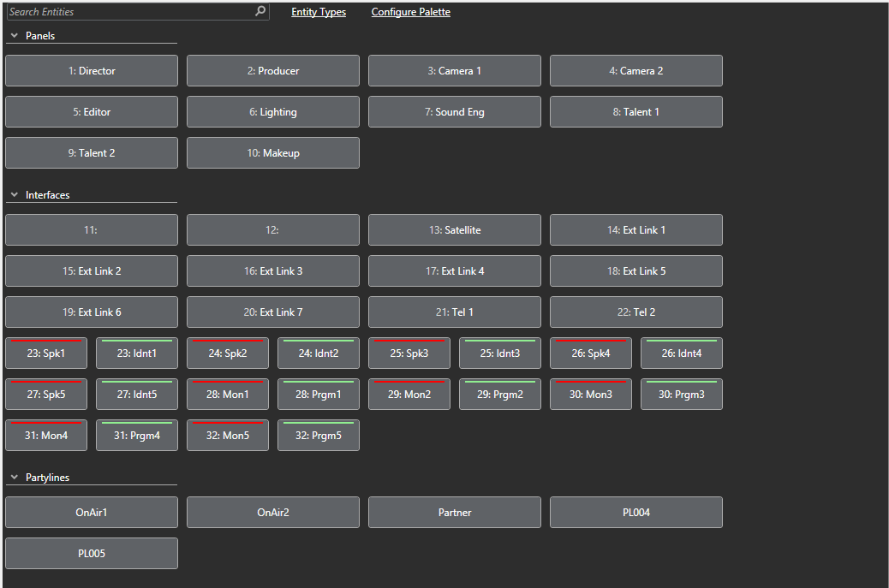Image resolution: width=889 pixels, height=588 pixels.
Task: Open the Entity Types link
Action: pos(319,12)
